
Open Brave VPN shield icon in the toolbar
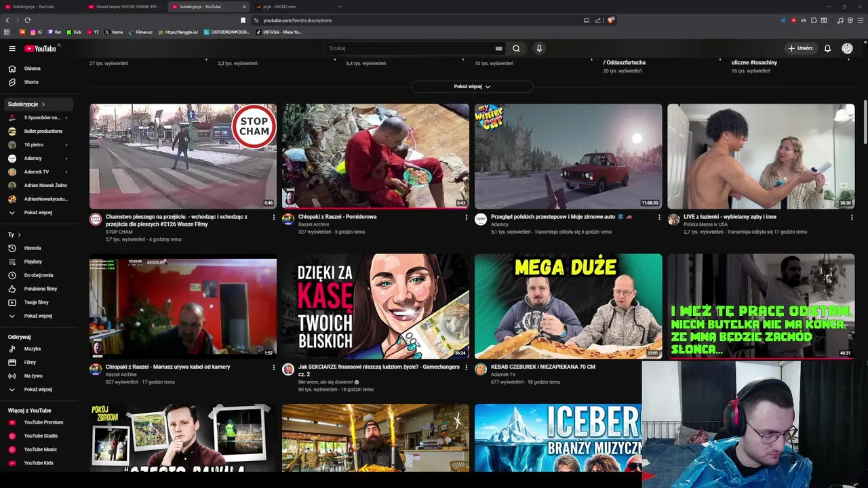coord(850,20)
